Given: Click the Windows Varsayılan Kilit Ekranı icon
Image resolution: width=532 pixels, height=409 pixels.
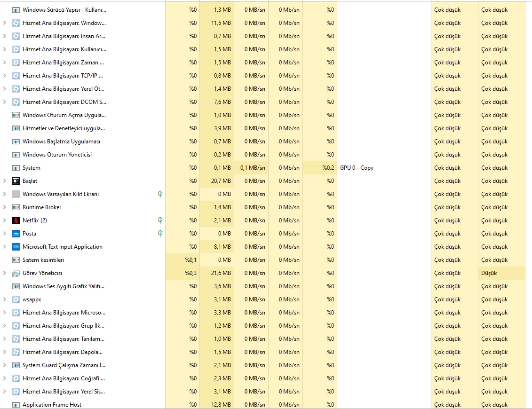Looking at the screenshot, I should tap(16, 194).
